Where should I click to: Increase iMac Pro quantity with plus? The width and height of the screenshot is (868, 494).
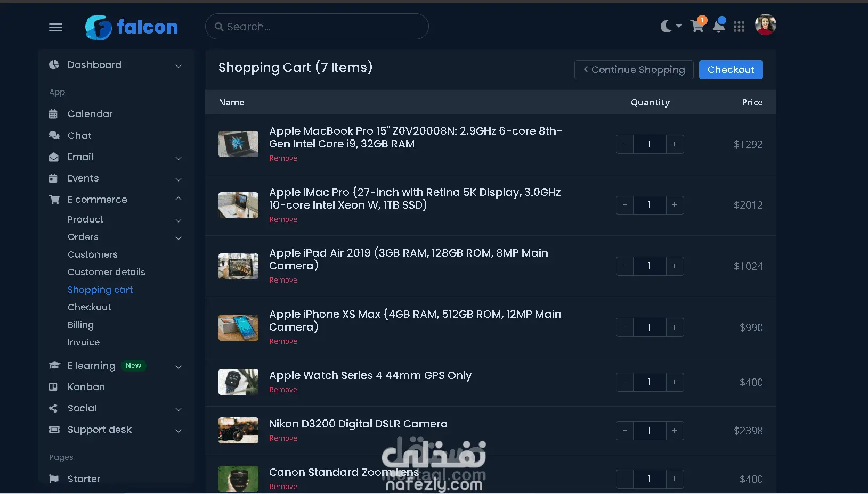pos(675,205)
